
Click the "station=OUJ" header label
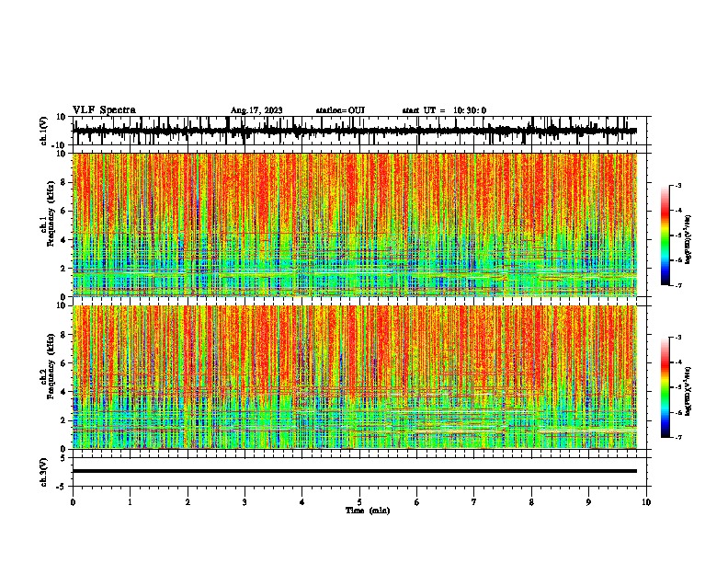pyautogui.click(x=340, y=110)
